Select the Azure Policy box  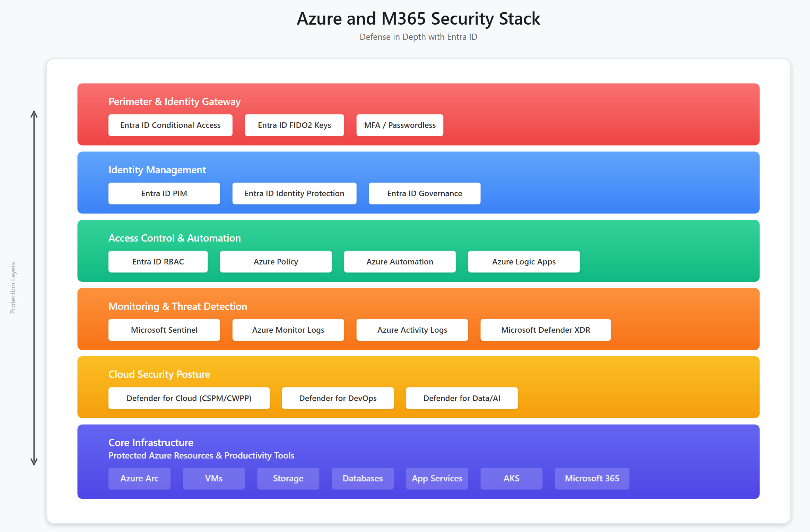point(276,262)
